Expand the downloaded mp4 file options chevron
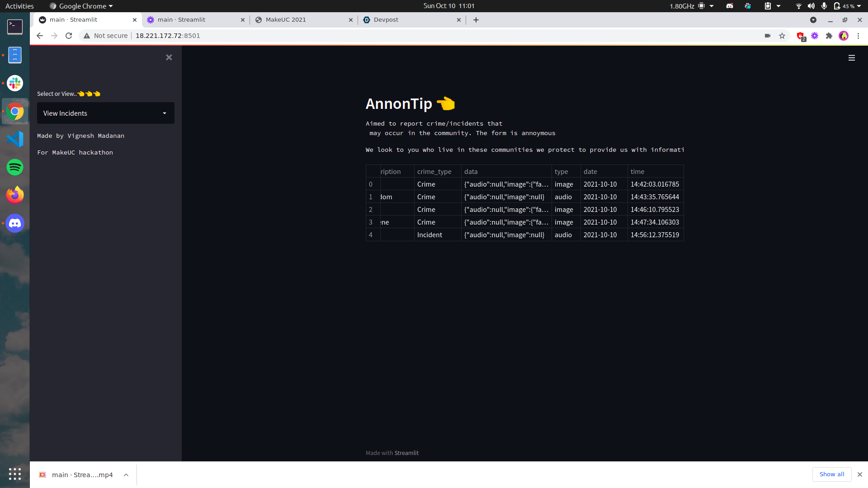The image size is (868, 488). pos(126,475)
